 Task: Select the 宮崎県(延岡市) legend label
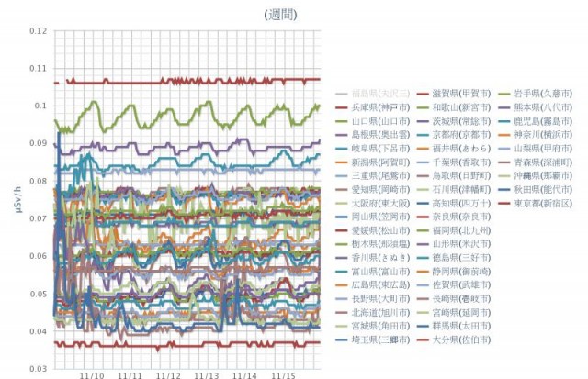click(461, 313)
